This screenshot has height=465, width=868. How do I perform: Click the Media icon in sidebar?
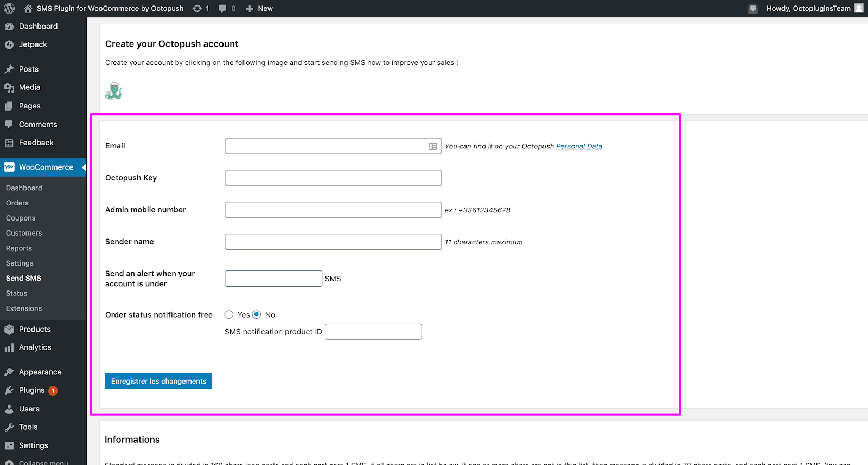9,87
